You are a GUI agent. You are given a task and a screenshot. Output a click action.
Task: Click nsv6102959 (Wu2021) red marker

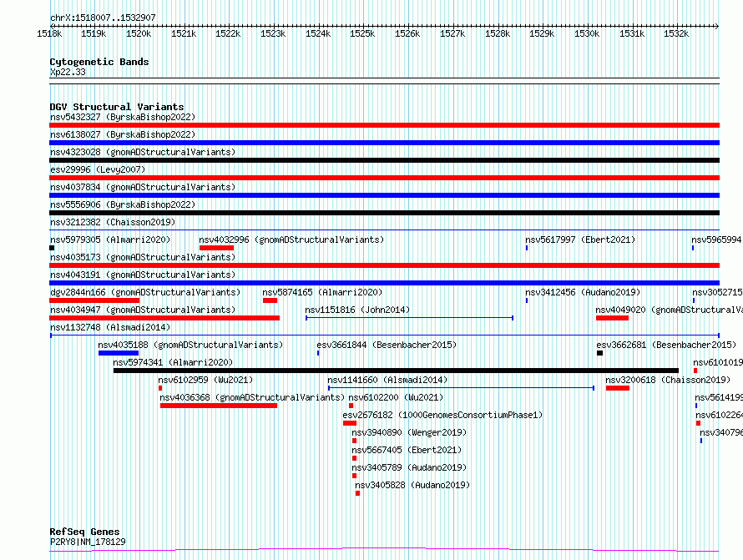tap(160, 388)
